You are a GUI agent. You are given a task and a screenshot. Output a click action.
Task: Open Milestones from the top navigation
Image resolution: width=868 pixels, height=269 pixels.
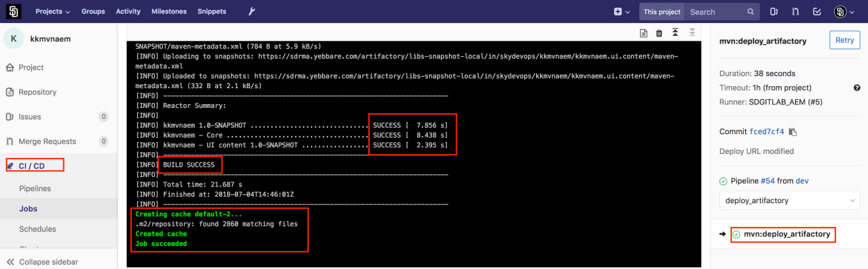pos(169,12)
